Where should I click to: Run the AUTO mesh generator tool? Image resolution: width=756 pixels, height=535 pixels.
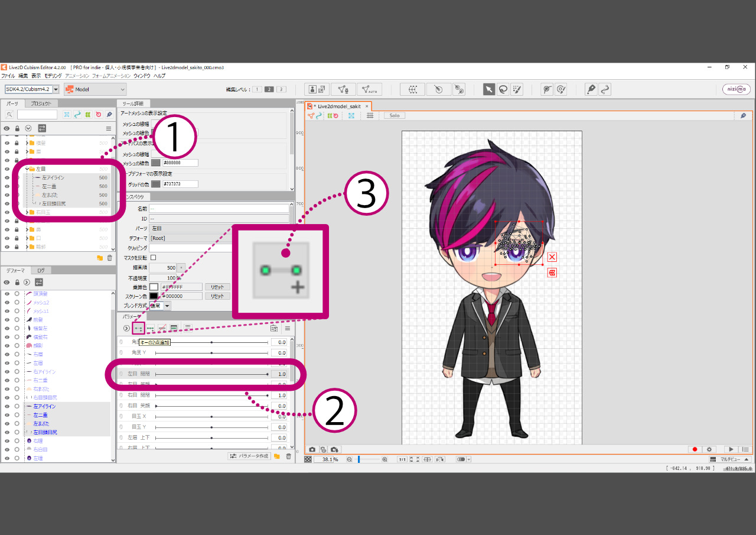pyautogui.click(x=370, y=89)
